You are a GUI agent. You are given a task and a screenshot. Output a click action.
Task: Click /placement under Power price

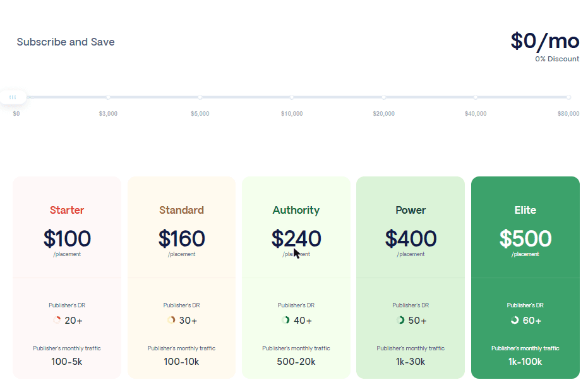point(411,254)
